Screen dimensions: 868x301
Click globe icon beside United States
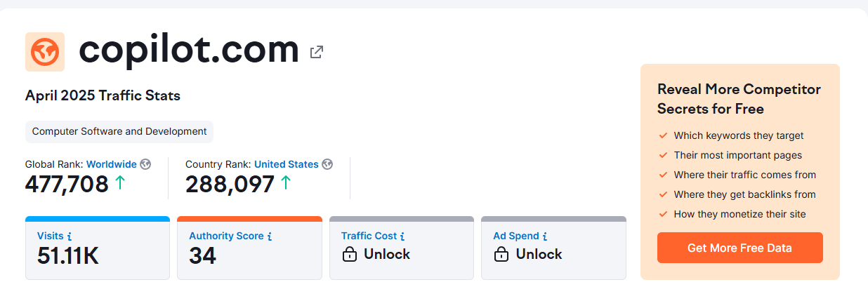pyautogui.click(x=327, y=164)
